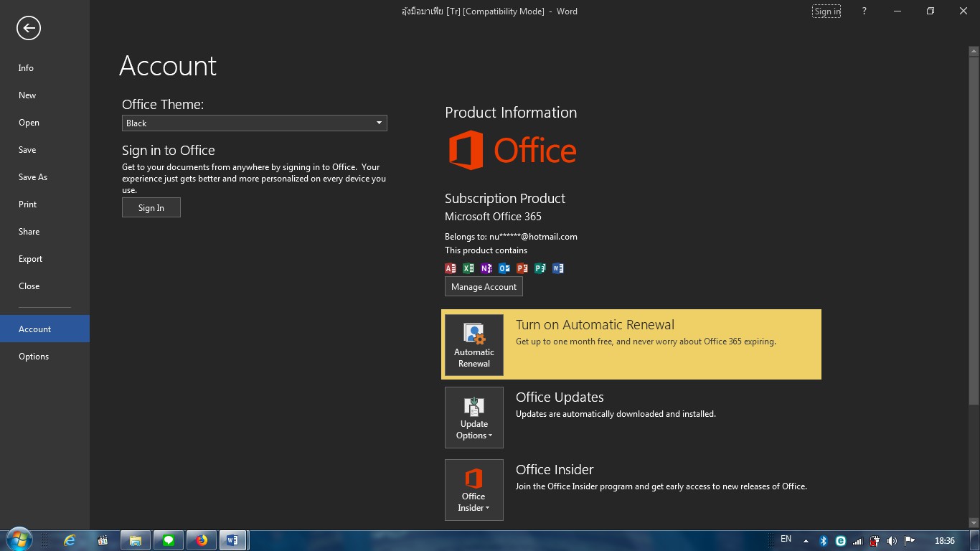Choose Save in the sidebar
The height and width of the screenshot is (551, 980).
(x=44, y=150)
